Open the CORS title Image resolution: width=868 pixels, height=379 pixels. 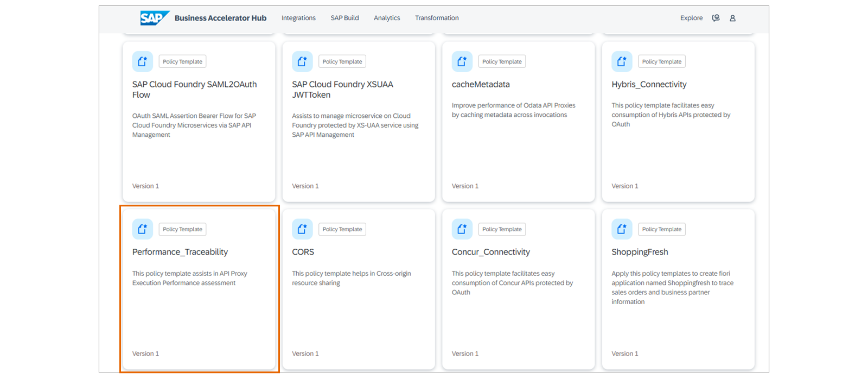pyautogui.click(x=303, y=252)
